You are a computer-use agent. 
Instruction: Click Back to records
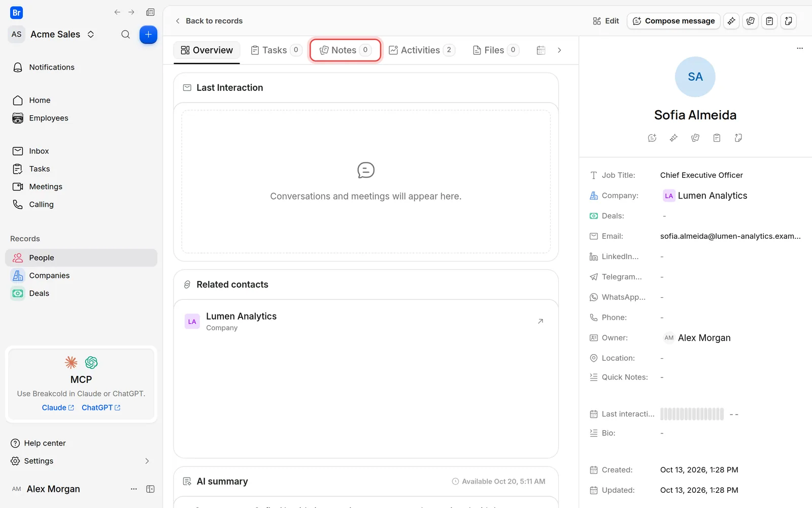209,21
